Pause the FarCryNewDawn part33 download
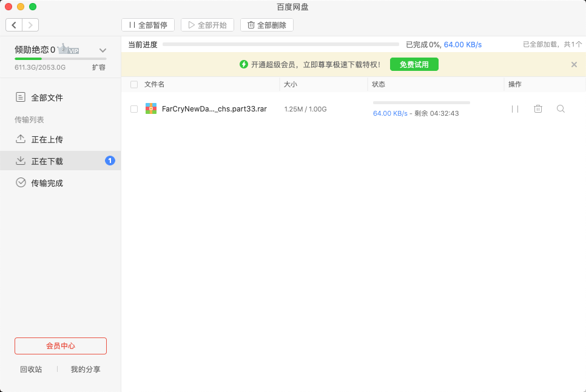Screen dimensions: 586x392 (515, 109)
